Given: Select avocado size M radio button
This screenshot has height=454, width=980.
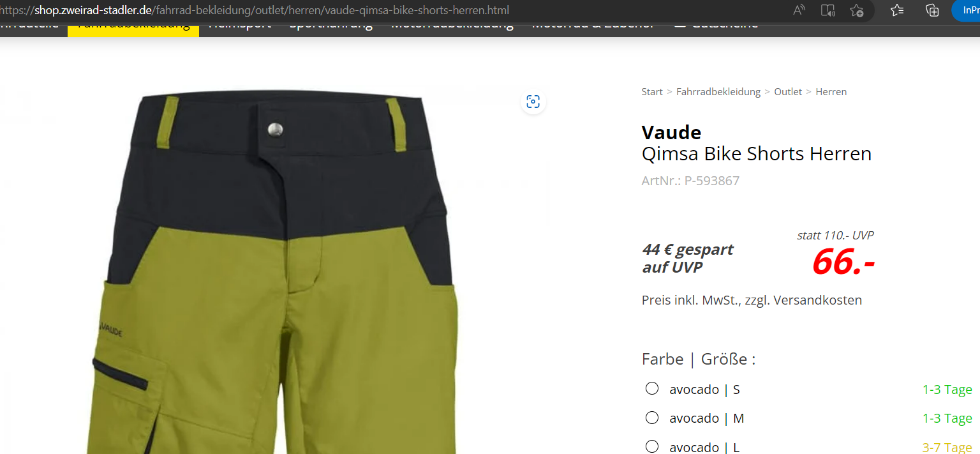Looking at the screenshot, I should click(x=652, y=418).
